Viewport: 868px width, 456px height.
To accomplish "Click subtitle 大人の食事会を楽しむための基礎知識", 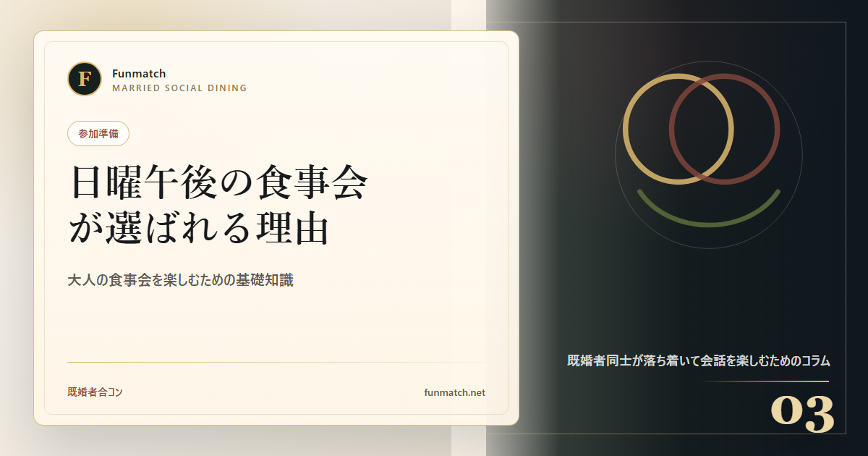I will point(180,280).
